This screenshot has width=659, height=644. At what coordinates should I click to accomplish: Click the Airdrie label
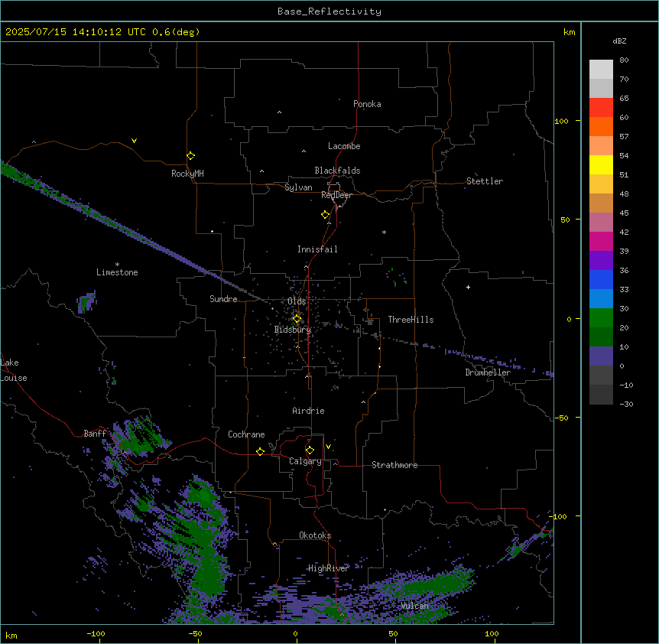(308, 411)
